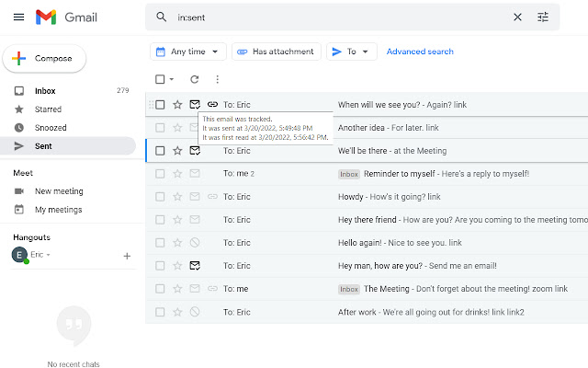Click untracked circle icon on 'Hello again!' row
Screen dimensions: 588x368
click(195, 243)
